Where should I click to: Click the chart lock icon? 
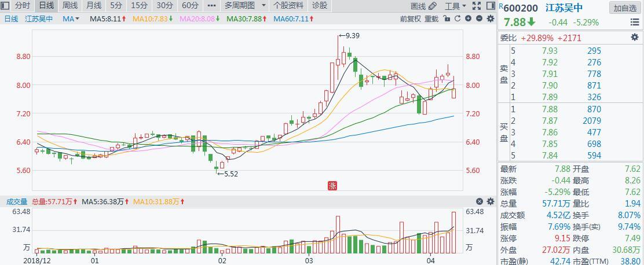click(447, 19)
